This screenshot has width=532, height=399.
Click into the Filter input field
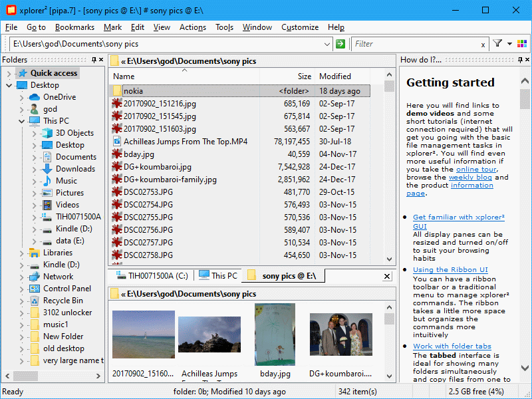(416, 44)
